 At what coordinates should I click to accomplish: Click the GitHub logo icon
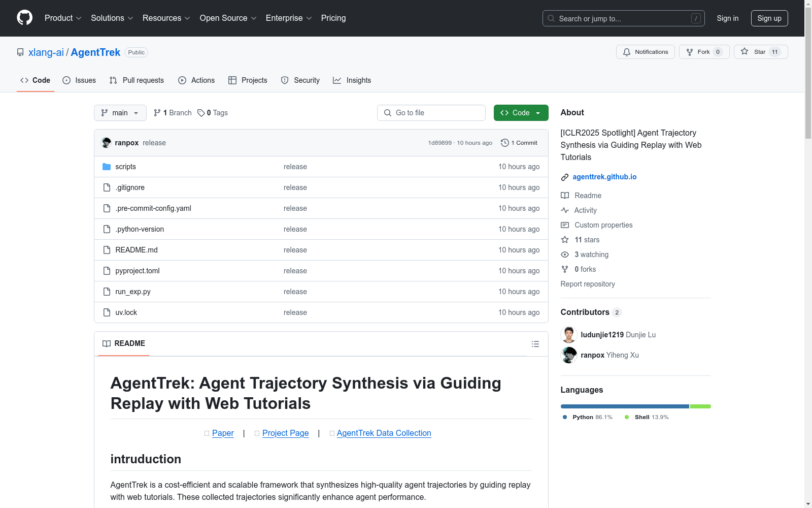(24, 18)
